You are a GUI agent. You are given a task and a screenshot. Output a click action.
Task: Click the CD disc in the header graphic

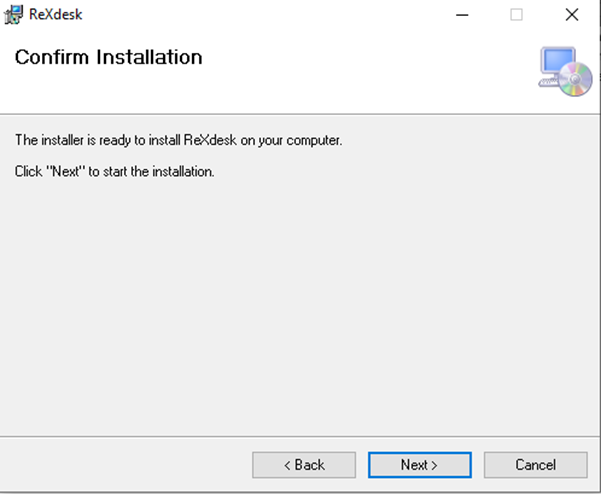(575, 82)
